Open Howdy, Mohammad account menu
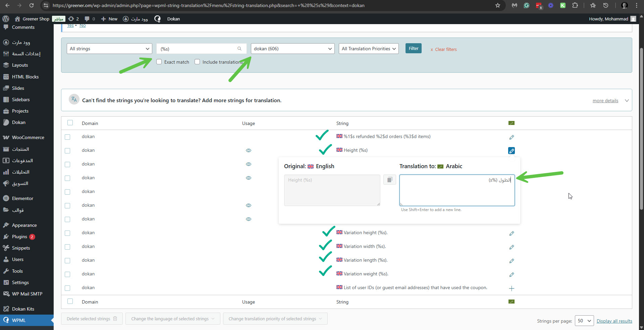Viewport: 644px width, 330px height. 612,19
